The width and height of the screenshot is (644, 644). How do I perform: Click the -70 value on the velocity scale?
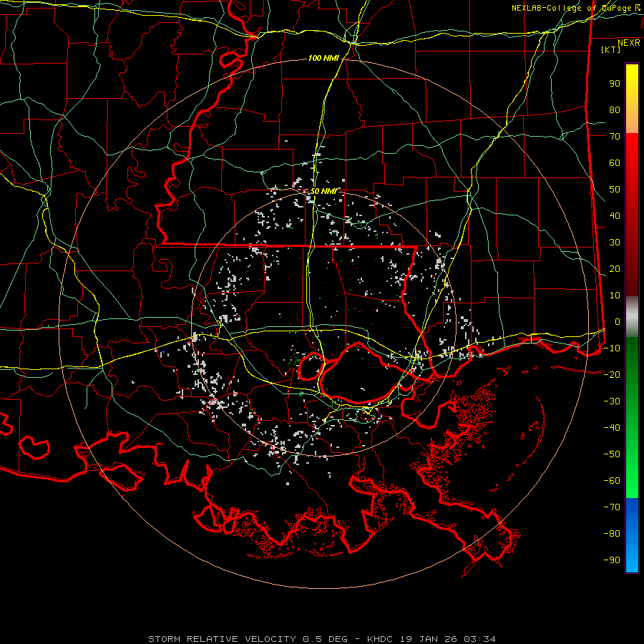(612, 507)
